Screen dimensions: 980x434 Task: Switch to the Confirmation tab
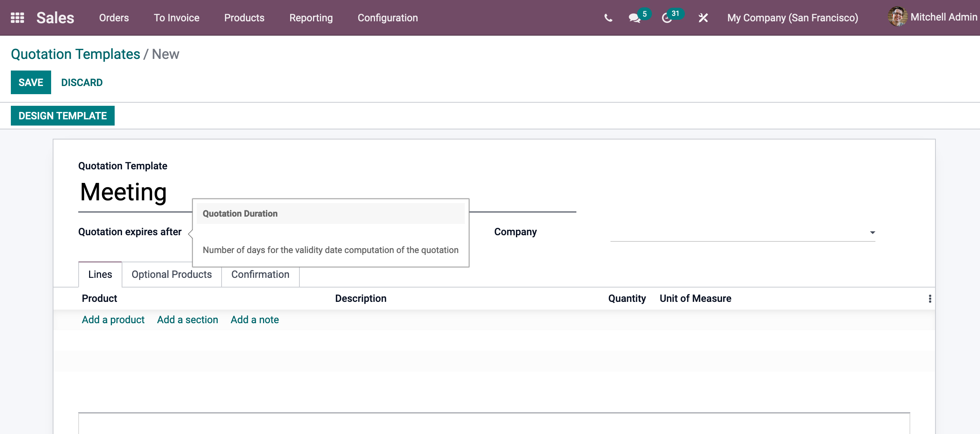pyautogui.click(x=260, y=274)
